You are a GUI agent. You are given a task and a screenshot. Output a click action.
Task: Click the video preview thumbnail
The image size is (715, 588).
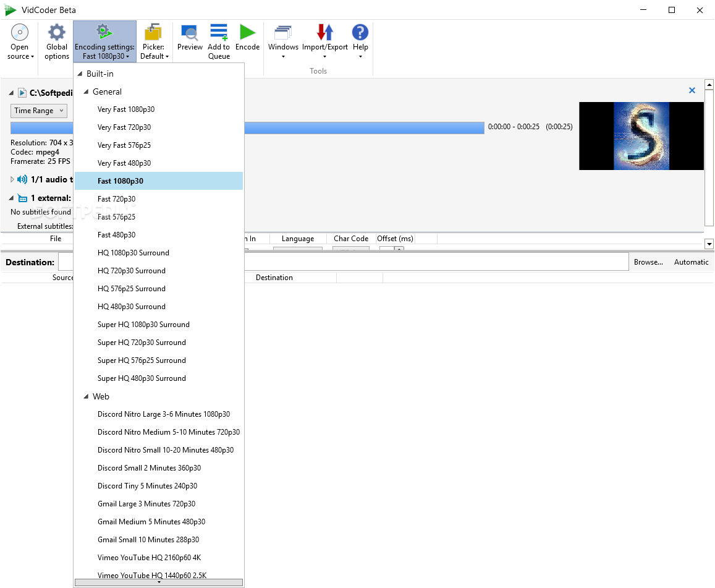click(x=641, y=136)
